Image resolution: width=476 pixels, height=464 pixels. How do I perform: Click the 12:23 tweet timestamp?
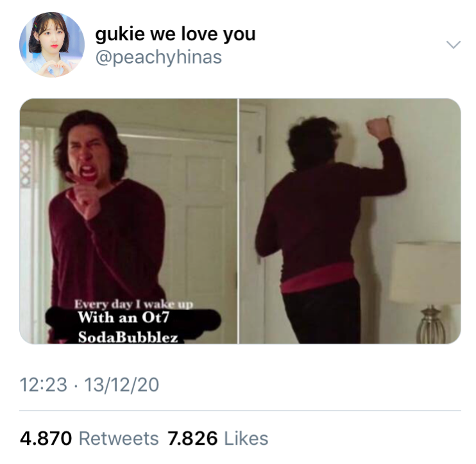(x=43, y=385)
